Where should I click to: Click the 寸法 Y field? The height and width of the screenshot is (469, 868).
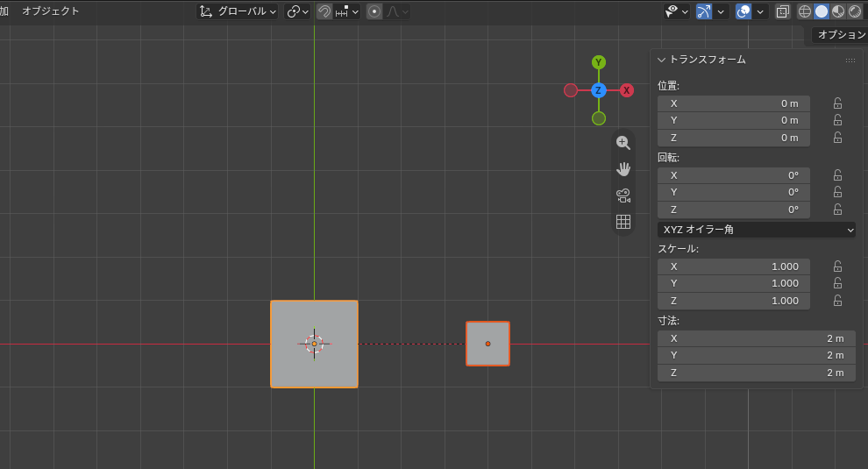coord(756,356)
